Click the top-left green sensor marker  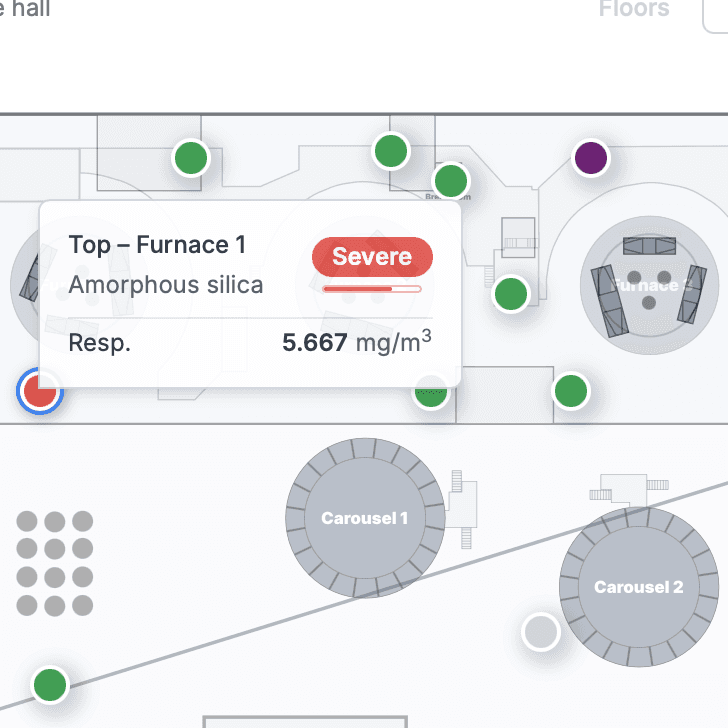[191, 158]
